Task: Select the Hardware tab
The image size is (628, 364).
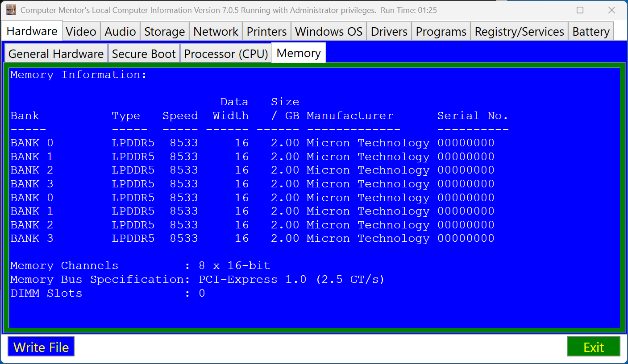Action: click(x=32, y=31)
